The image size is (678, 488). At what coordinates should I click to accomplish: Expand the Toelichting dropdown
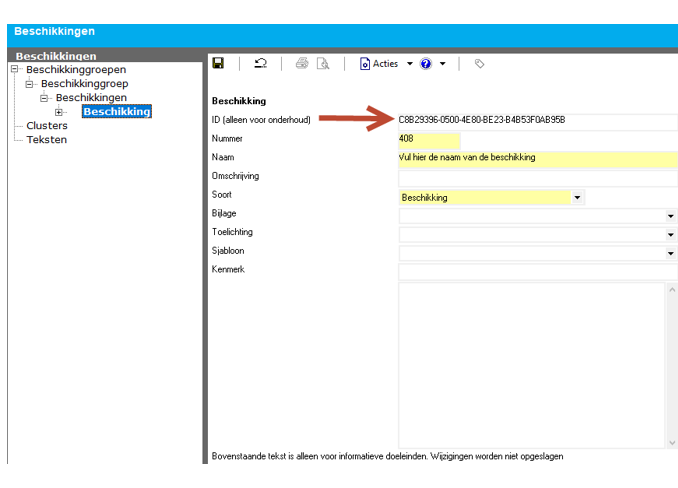click(670, 234)
